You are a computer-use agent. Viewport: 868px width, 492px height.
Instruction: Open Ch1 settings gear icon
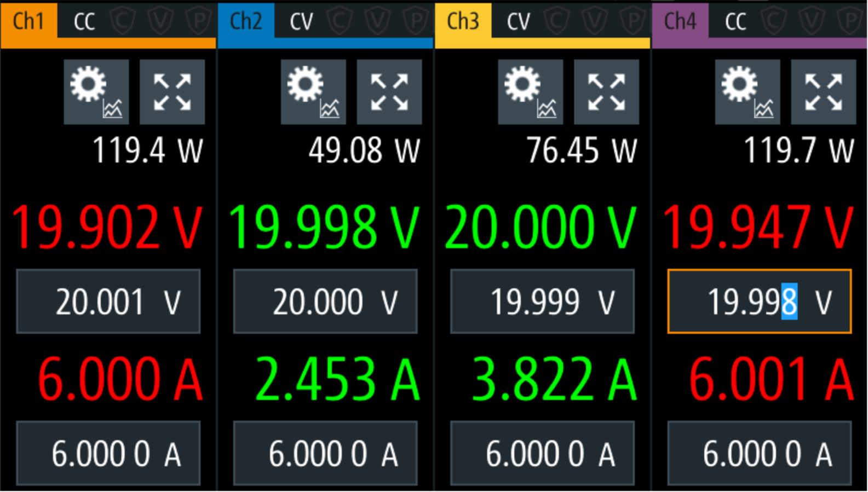tap(96, 92)
